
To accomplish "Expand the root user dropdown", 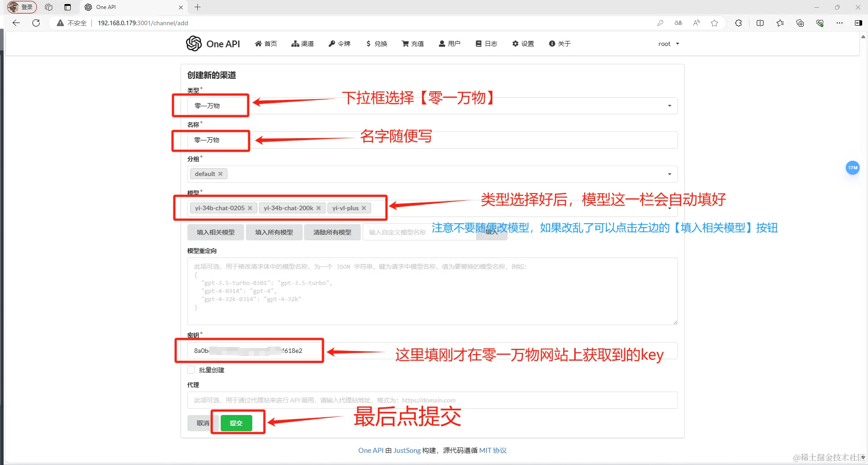I will (668, 44).
